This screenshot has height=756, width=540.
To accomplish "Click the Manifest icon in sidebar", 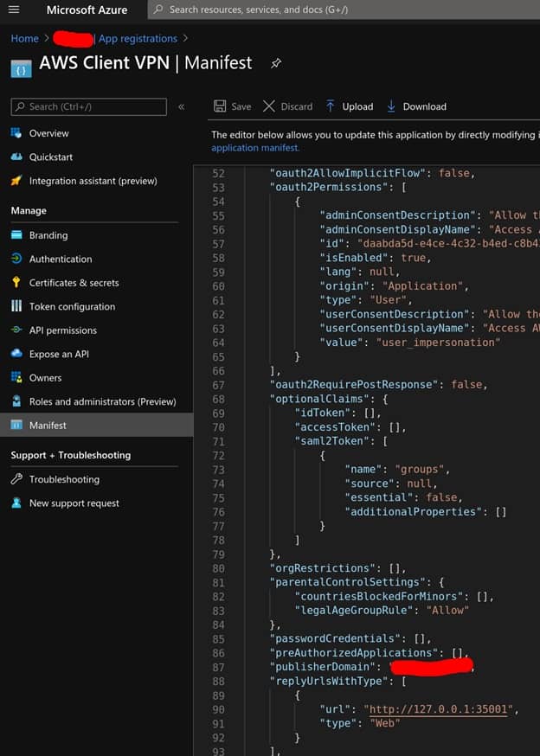I will click(x=16, y=426).
